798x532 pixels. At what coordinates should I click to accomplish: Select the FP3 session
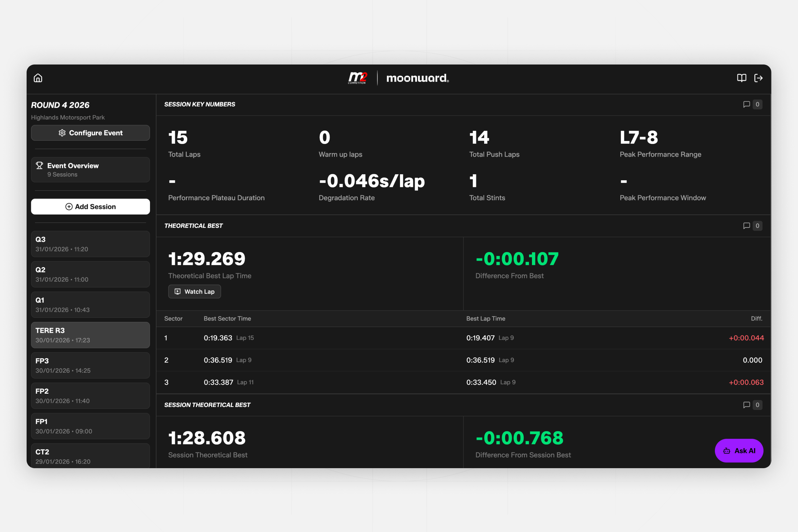coord(90,365)
